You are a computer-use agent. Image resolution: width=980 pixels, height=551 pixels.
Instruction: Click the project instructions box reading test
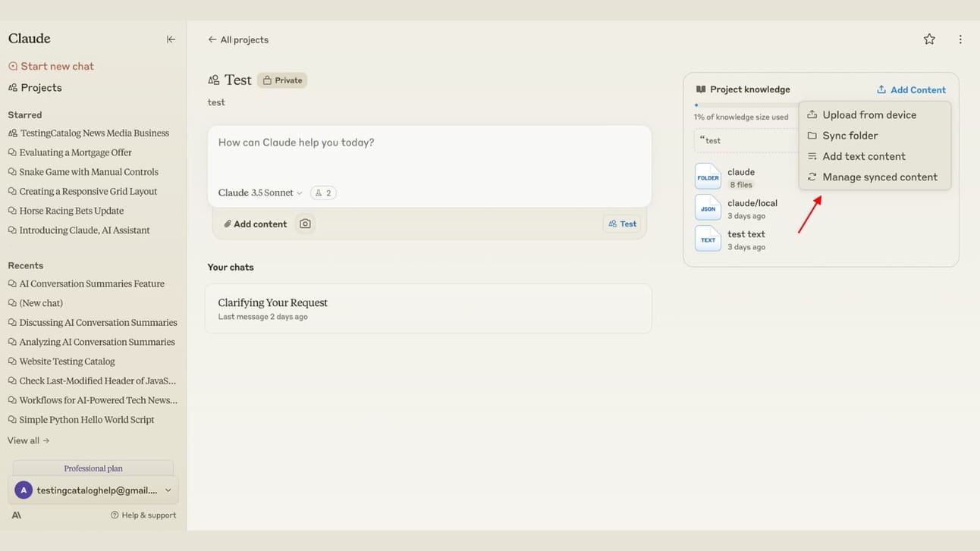(746, 140)
